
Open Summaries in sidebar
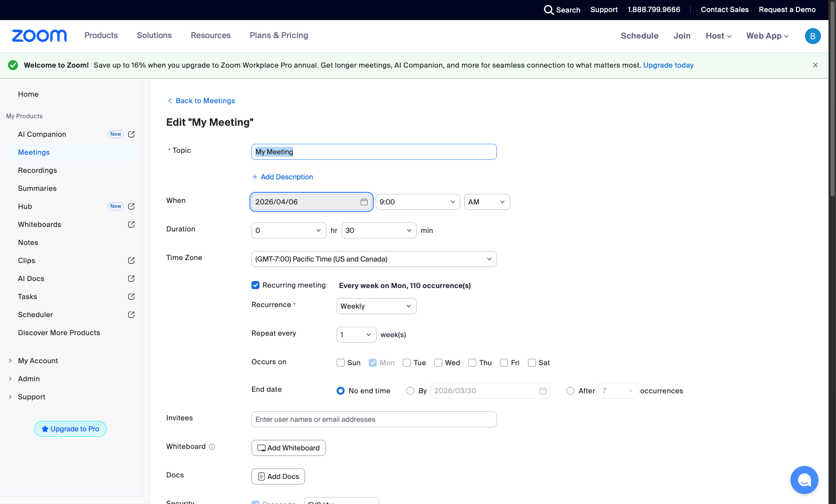point(38,188)
